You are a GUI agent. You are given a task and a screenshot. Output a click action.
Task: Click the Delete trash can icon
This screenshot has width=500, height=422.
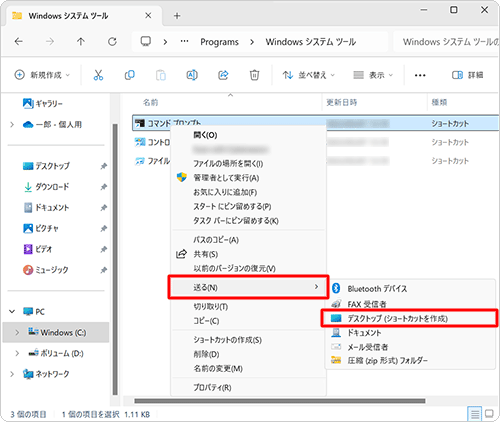click(254, 75)
